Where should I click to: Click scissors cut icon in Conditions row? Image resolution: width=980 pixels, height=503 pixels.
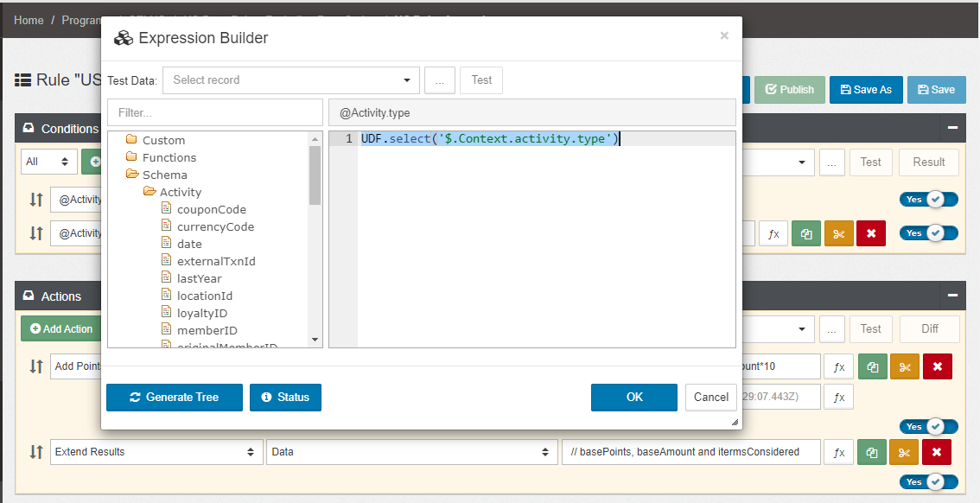(838, 233)
